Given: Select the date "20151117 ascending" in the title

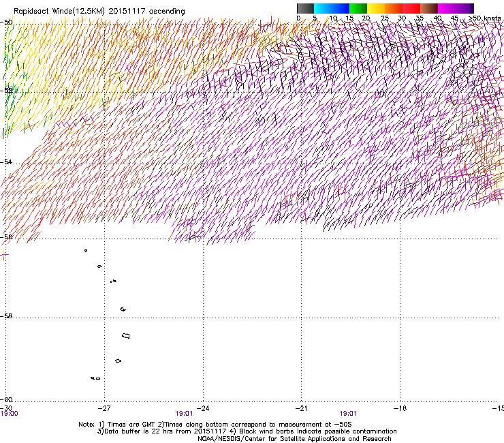Looking at the screenshot, I should click(146, 11).
